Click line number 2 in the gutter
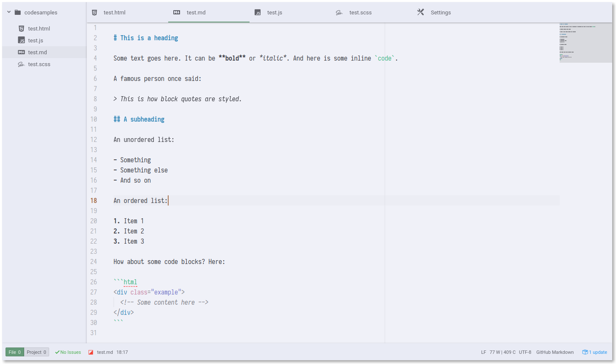The height and width of the screenshot is (364, 616). [x=95, y=38]
